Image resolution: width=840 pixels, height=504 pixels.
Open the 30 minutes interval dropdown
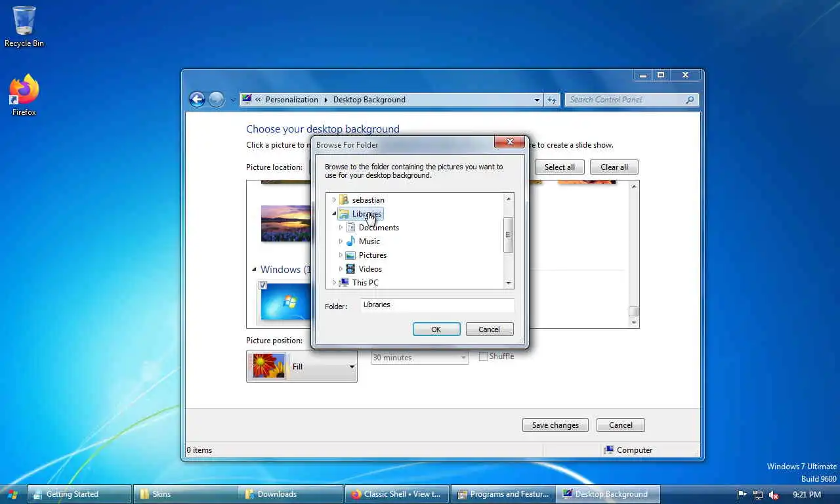tap(419, 357)
